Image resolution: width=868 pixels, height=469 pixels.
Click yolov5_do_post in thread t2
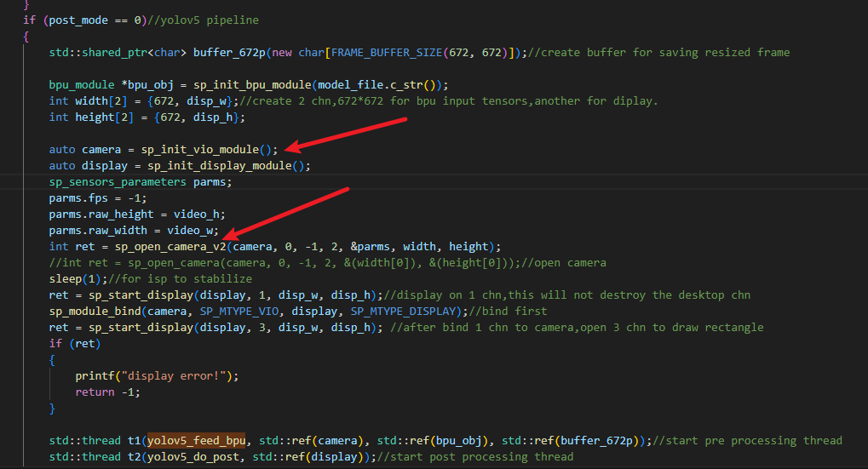[193, 457]
